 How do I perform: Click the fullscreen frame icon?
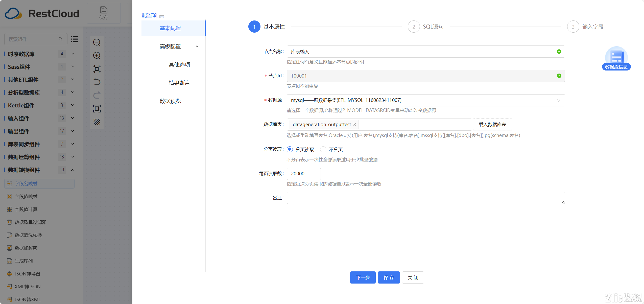point(97,108)
